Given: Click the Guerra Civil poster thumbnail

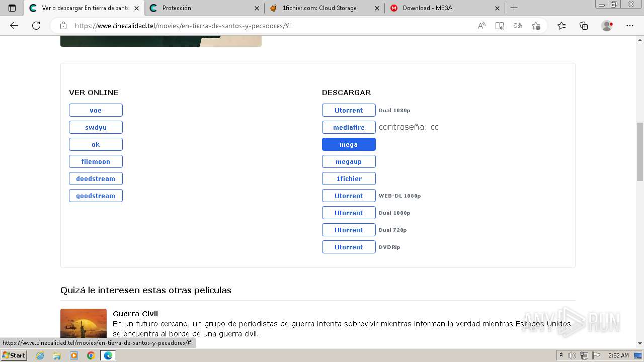Looking at the screenshot, I should click(x=84, y=324).
